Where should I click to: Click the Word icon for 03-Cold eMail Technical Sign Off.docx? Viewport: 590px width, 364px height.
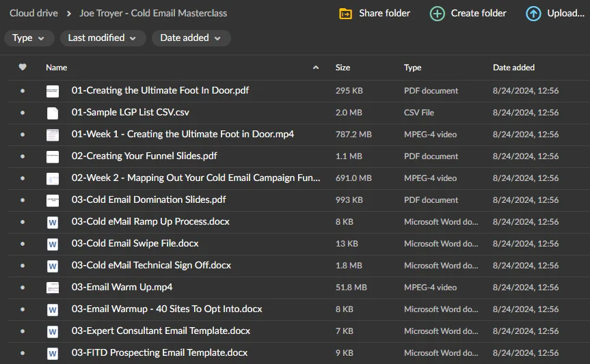(x=53, y=266)
